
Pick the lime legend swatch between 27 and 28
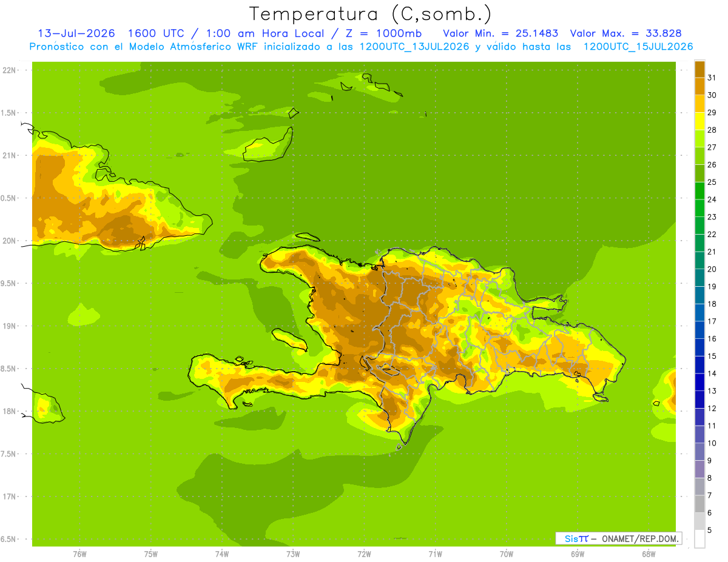[x=699, y=138]
